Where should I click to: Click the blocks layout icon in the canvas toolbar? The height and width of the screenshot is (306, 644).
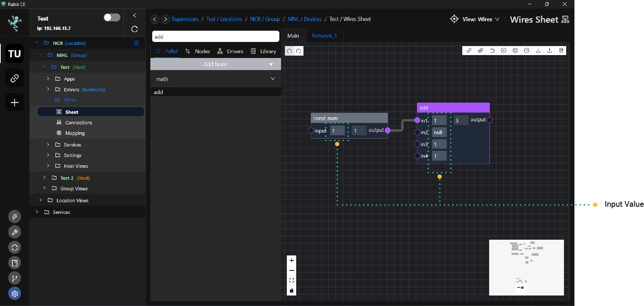tap(481, 51)
